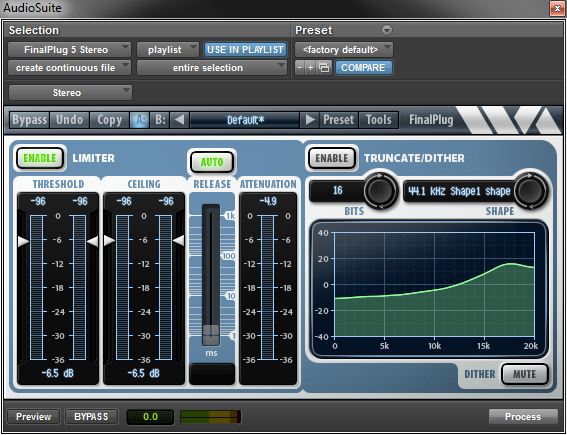Viewport: 567px width, 435px height.
Task: Toggle the dither MUTE button
Action: pos(524,374)
